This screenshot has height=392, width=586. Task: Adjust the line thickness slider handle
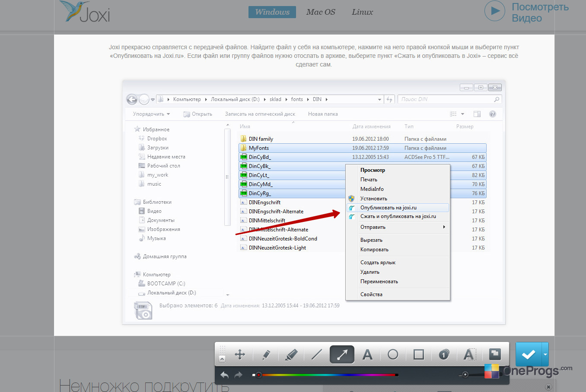[465, 375]
